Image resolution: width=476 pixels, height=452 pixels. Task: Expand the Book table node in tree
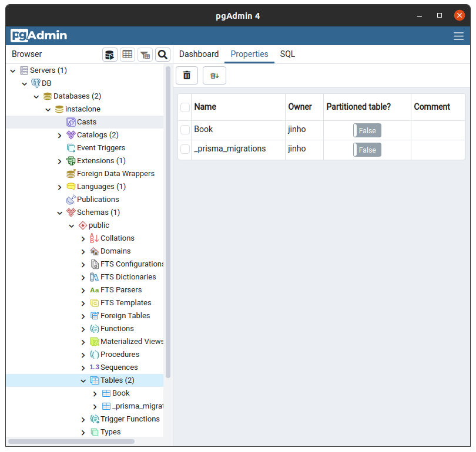pos(95,394)
